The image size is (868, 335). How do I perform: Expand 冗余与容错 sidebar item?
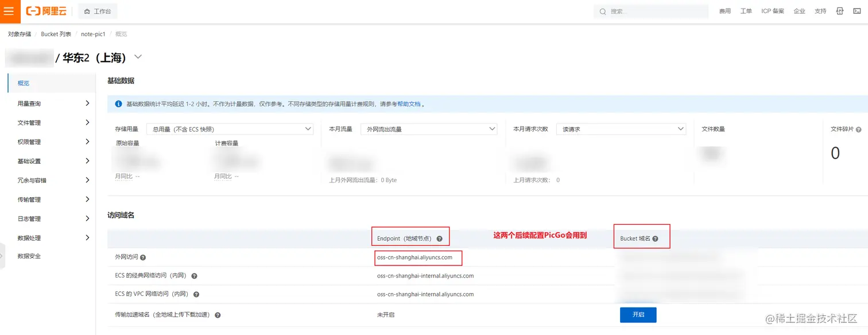pyautogui.click(x=51, y=180)
